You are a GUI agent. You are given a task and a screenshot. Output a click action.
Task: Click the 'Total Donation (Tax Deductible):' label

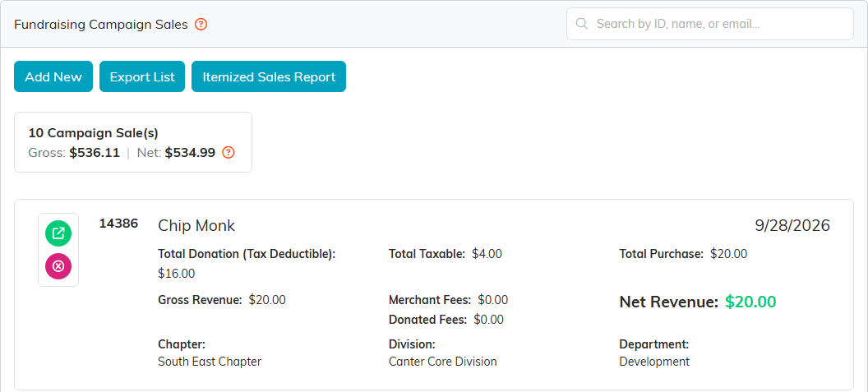click(247, 254)
